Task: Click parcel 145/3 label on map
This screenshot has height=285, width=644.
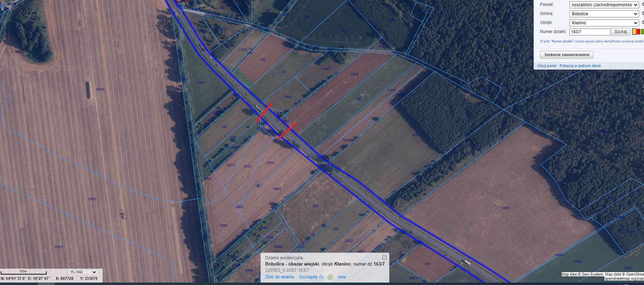Action: point(505,208)
